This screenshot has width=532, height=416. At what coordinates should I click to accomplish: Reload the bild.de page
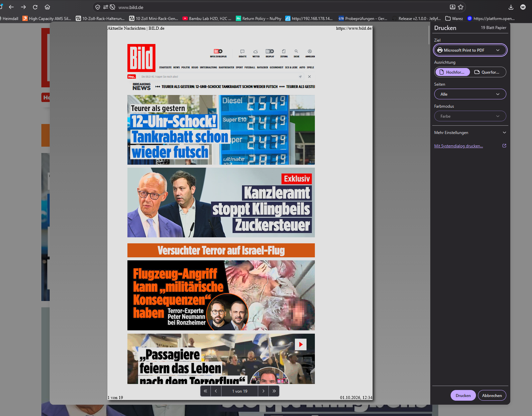click(35, 7)
